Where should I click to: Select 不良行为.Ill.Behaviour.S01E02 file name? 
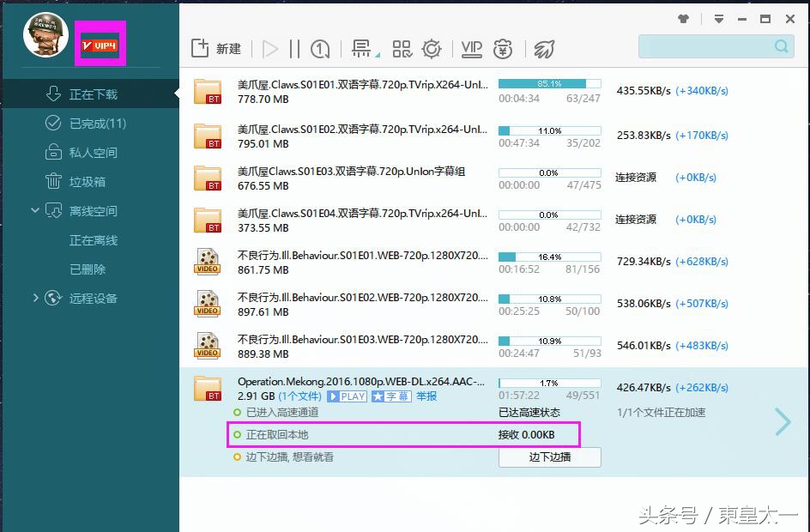point(363,297)
